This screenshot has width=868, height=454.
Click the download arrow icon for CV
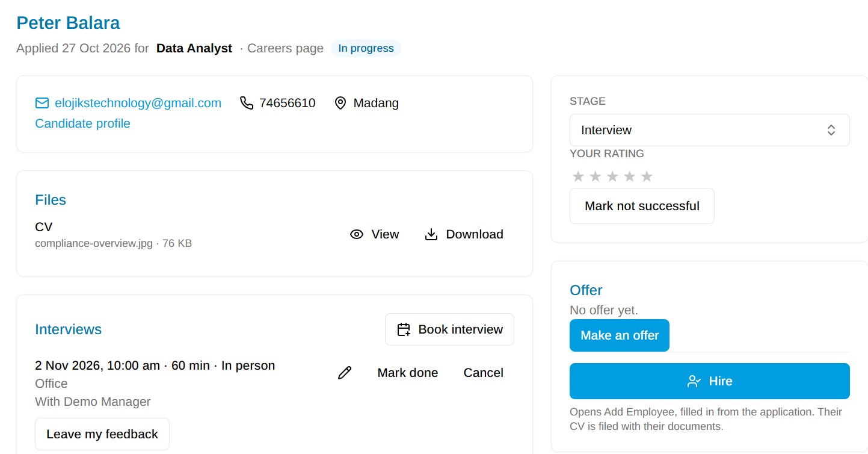431,234
